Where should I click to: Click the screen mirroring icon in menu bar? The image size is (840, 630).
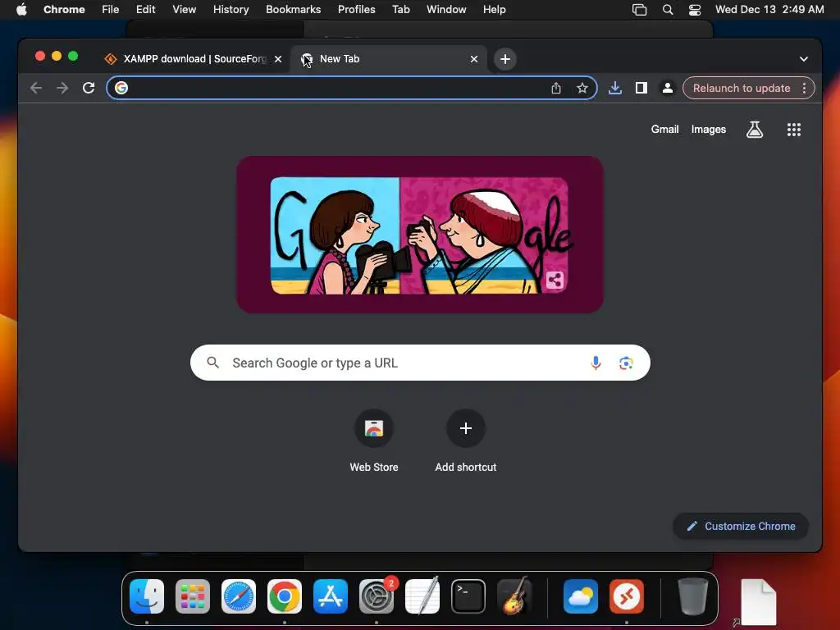pos(640,10)
